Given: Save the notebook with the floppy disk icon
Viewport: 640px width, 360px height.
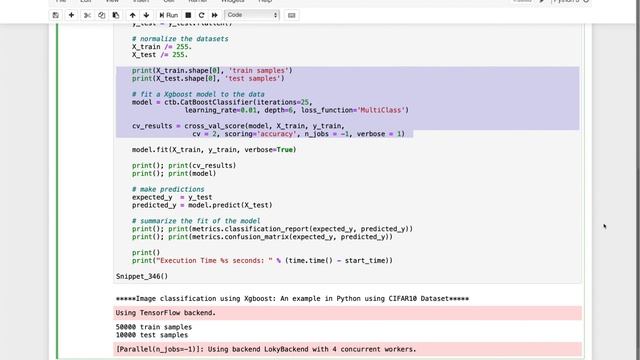Looking at the screenshot, I should coord(56,15).
